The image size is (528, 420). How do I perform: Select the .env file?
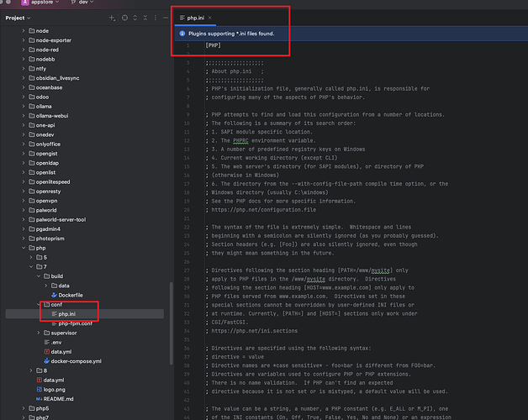(x=52, y=342)
